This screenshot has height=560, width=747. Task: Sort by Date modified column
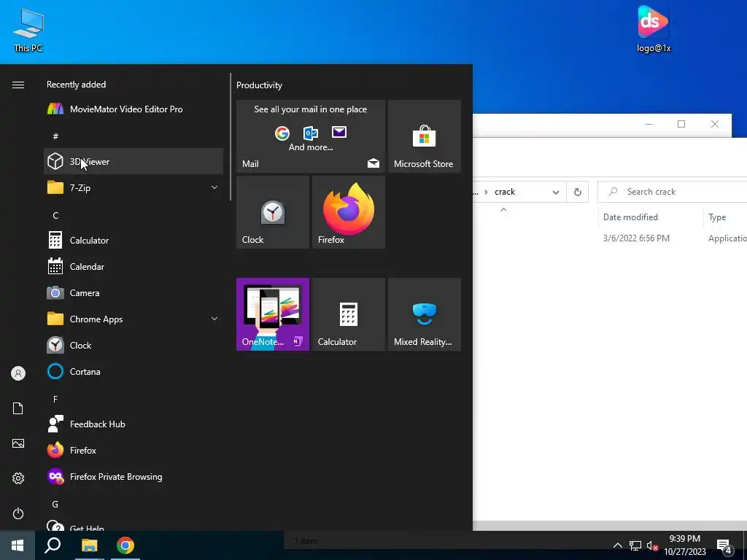[x=631, y=217]
